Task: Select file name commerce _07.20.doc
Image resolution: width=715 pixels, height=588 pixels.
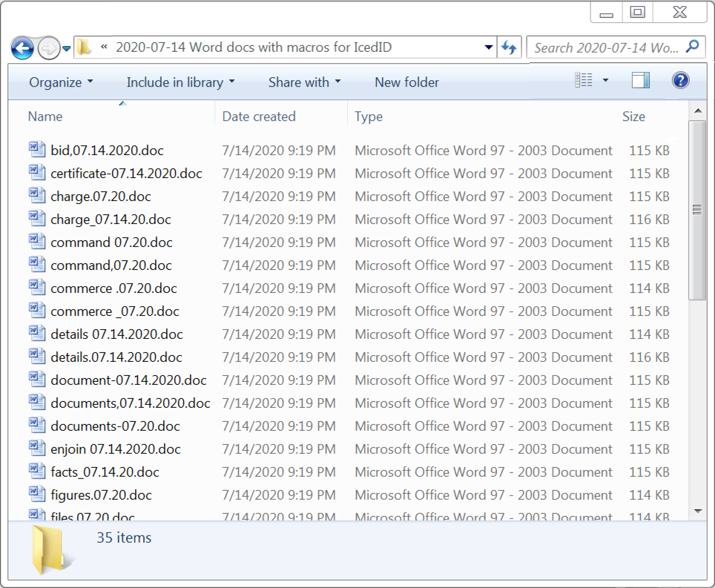Action: coord(115,311)
